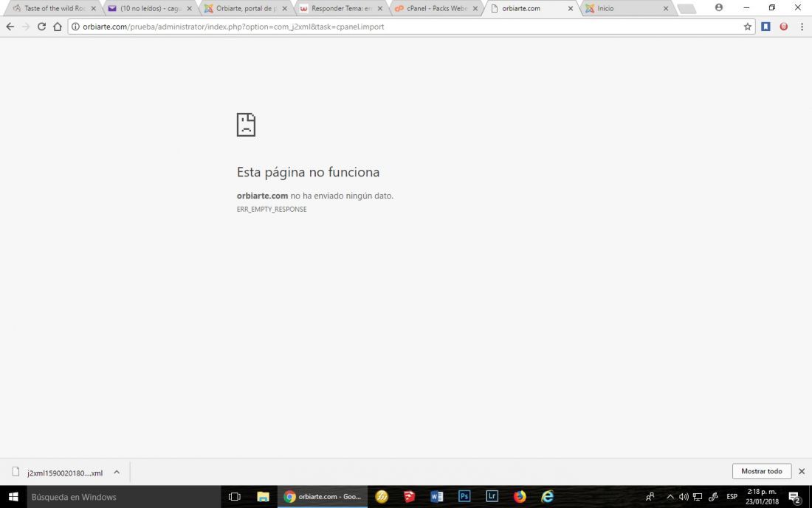Image resolution: width=812 pixels, height=508 pixels.
Task: Open the People icon in the taskbar
Action: pyautogui.click(x=650, y=497)
